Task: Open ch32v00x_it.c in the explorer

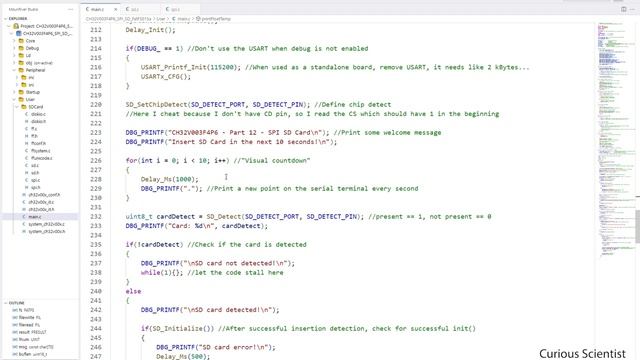Action: 41,202
